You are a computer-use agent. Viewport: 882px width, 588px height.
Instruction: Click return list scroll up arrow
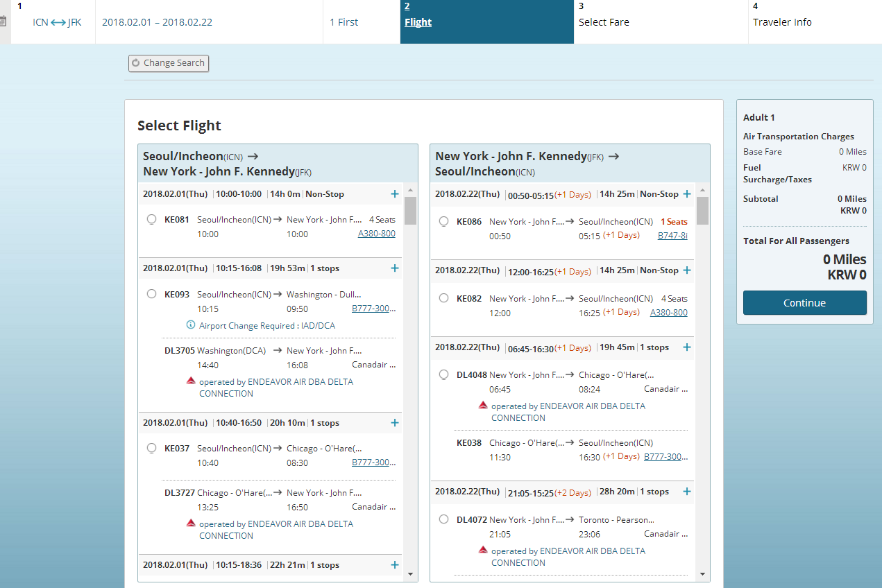703,189
